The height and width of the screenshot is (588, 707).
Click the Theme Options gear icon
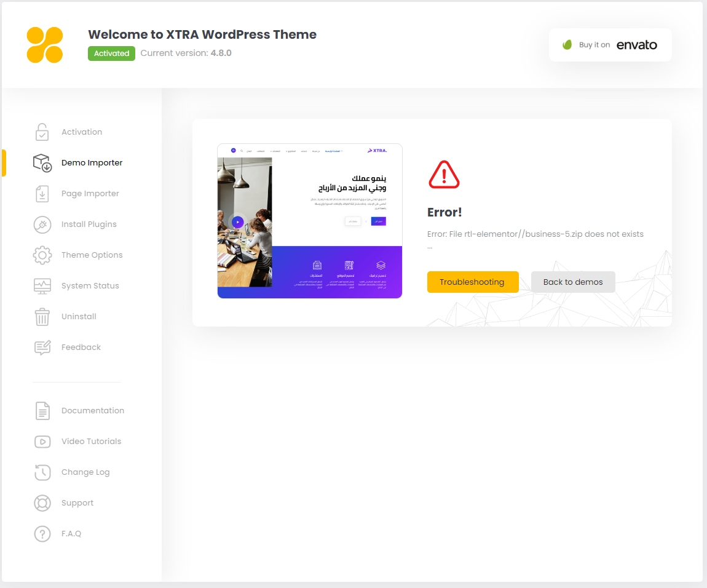click(42, 255)
